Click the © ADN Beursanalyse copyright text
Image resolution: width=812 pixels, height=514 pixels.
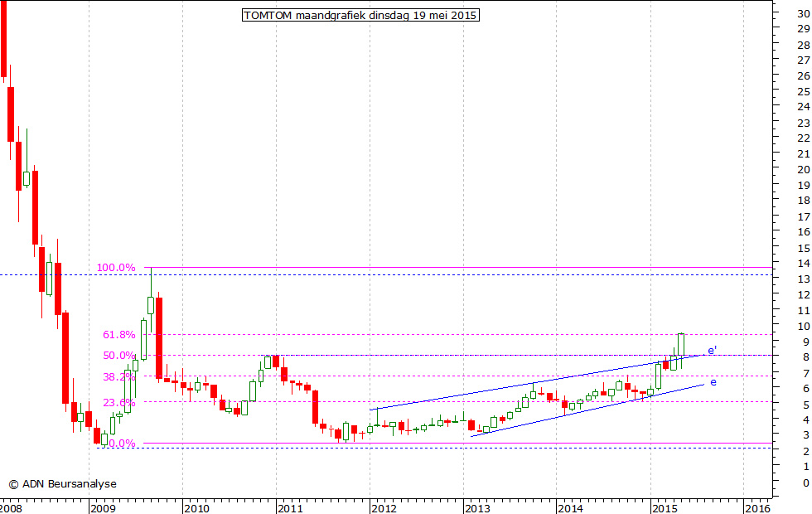click(63, 484)
